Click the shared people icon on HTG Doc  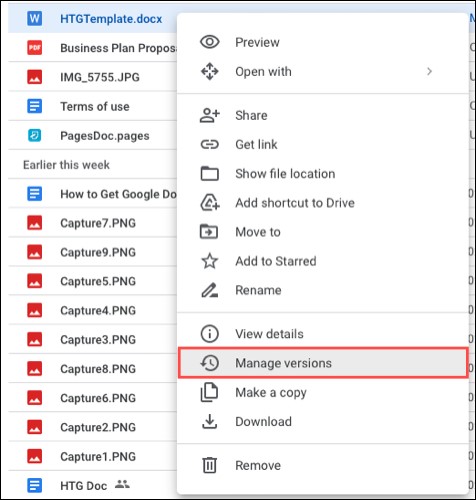pos(122,484)
